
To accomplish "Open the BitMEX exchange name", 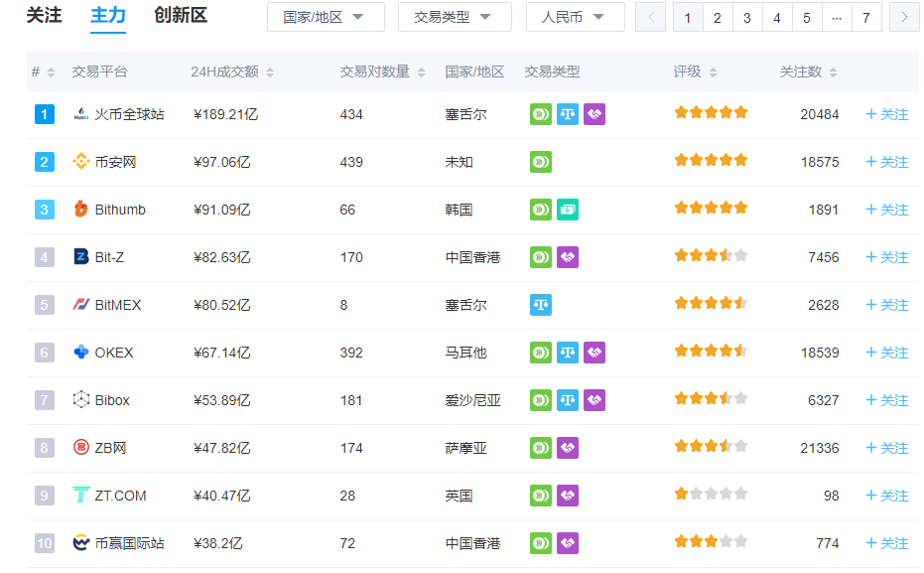I will [118, 305].
